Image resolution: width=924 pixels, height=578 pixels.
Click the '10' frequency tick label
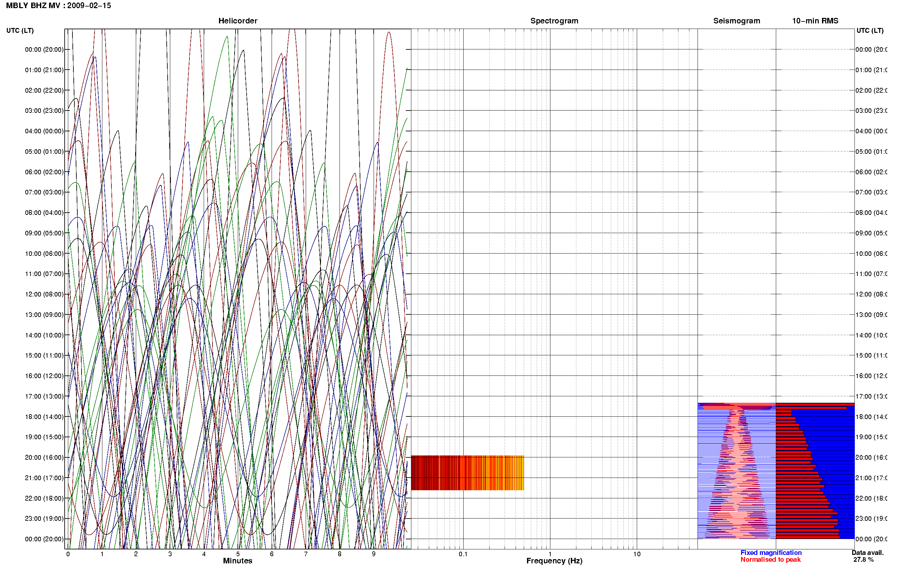point(637,554)
